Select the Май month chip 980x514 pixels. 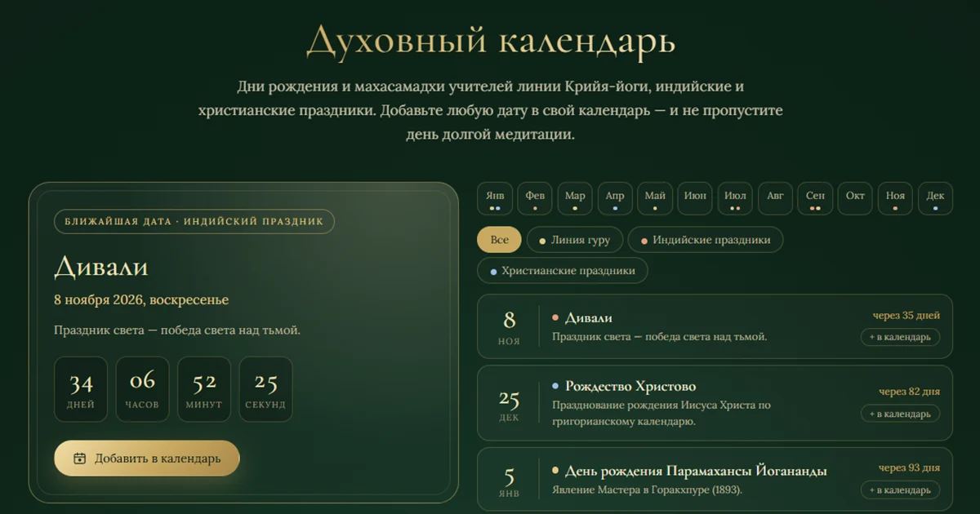pyautogui.click(x=655, y=198)
